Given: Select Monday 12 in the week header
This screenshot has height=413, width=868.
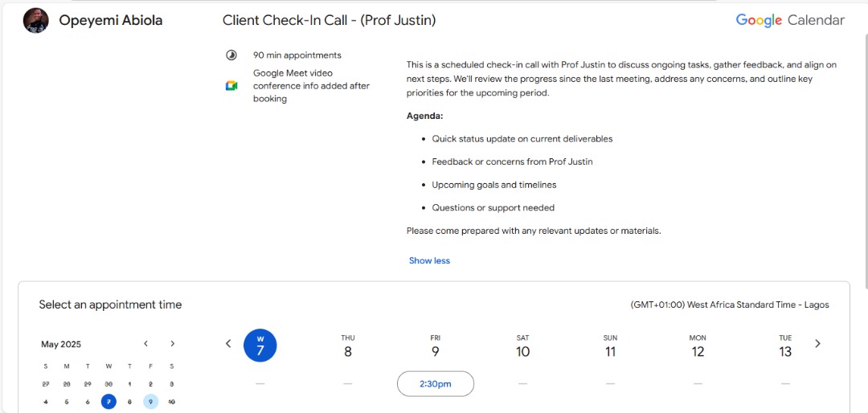Looking at the screenshot, I should click(698, 346).
